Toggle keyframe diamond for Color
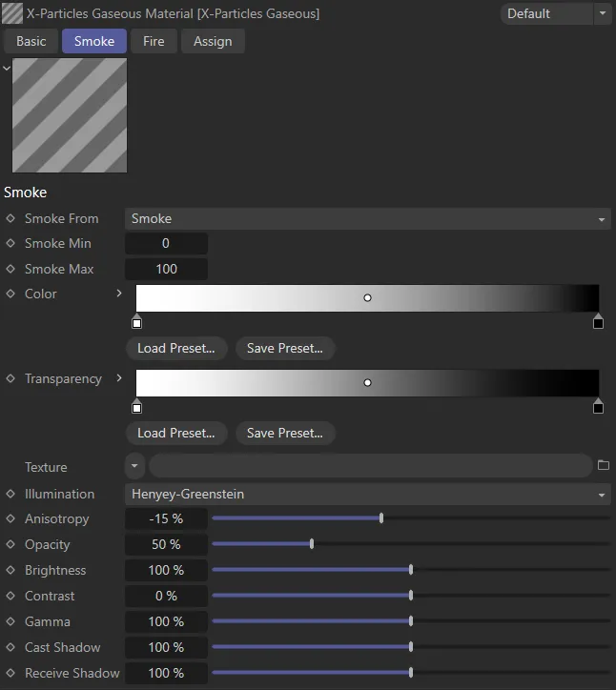The width and height of the screenshot is (616, 690). click(10, 294)
